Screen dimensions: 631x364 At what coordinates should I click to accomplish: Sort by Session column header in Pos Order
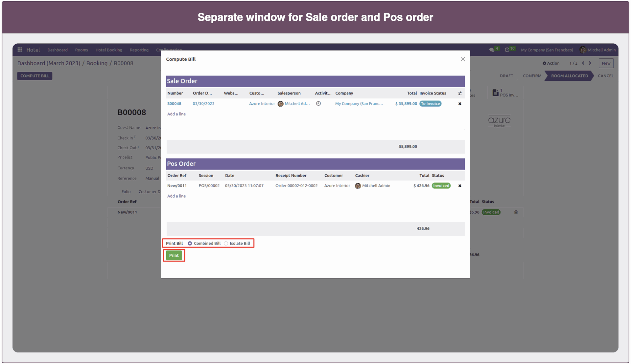[x=206, y=176]
